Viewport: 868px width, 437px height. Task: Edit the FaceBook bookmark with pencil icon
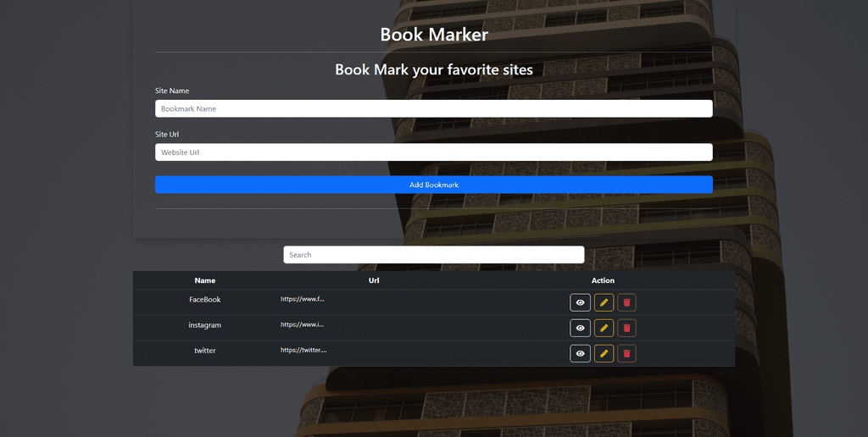(604, 302)
